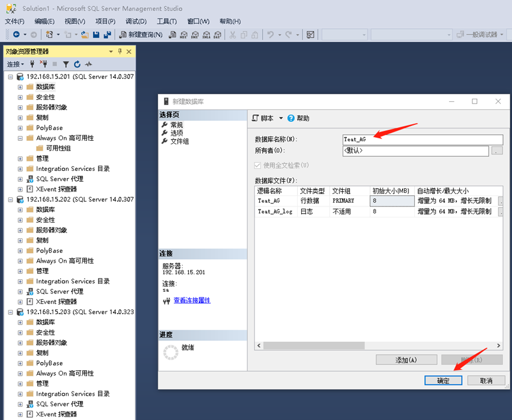Open the Script (脚本) dropdown arrow
512x420 pixels.
(281, 118)
